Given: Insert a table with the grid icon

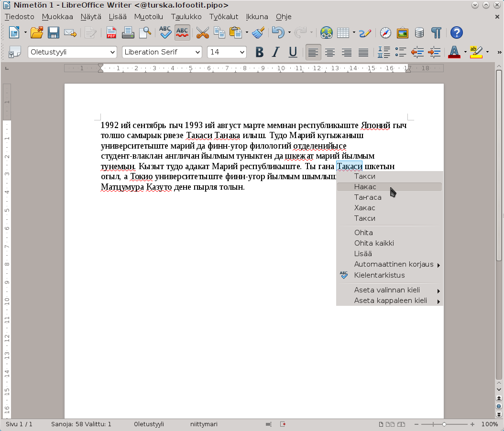Looking at the screenshot, I should 343,33.
